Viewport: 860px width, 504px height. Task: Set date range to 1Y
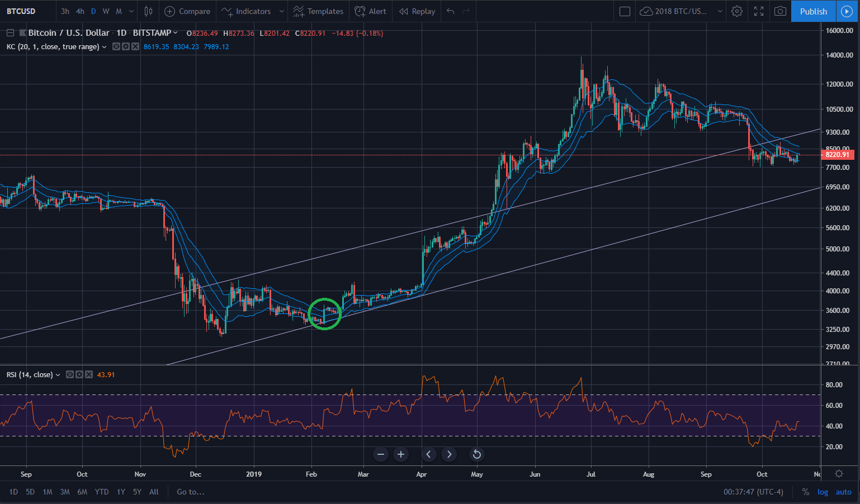(121, 492)
